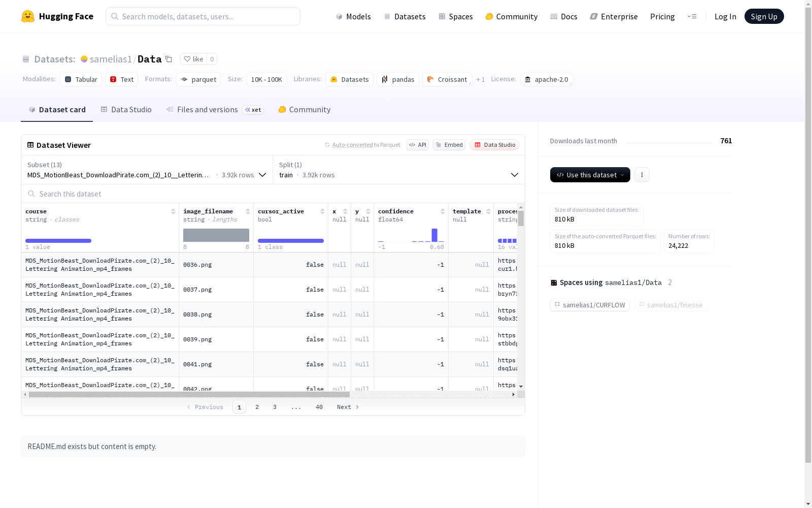Open Docs in top navigation

[x=564, y=16]
